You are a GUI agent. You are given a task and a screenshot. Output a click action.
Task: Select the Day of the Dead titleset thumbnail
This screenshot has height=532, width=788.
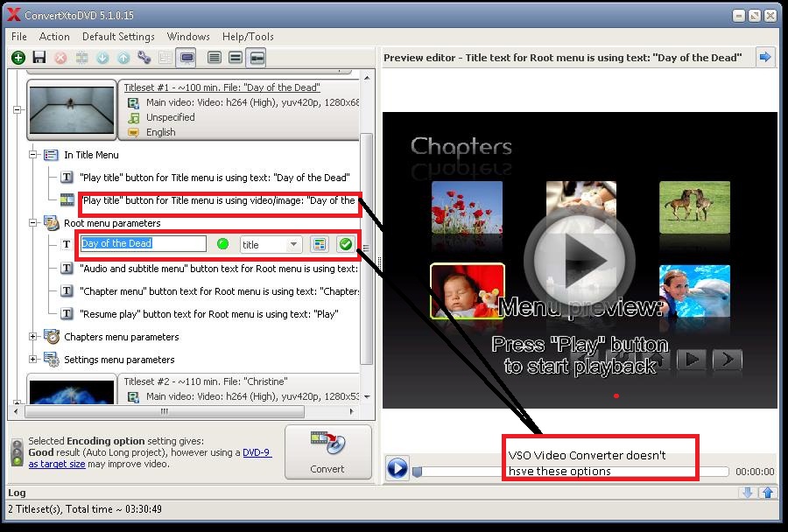coord(72,109)
